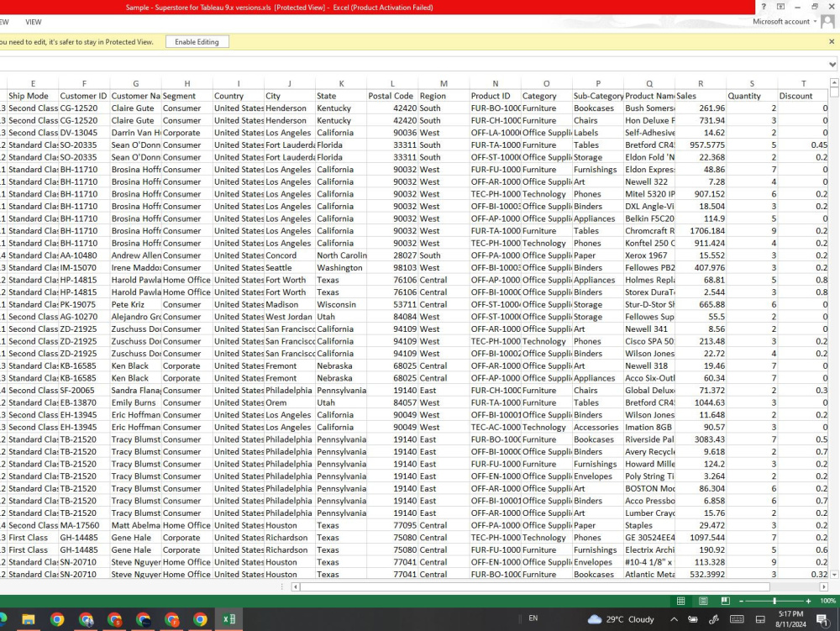Click vertical scrollbar down arrow
Viewport: 840px width, 631px height.
tap(834, 574)
